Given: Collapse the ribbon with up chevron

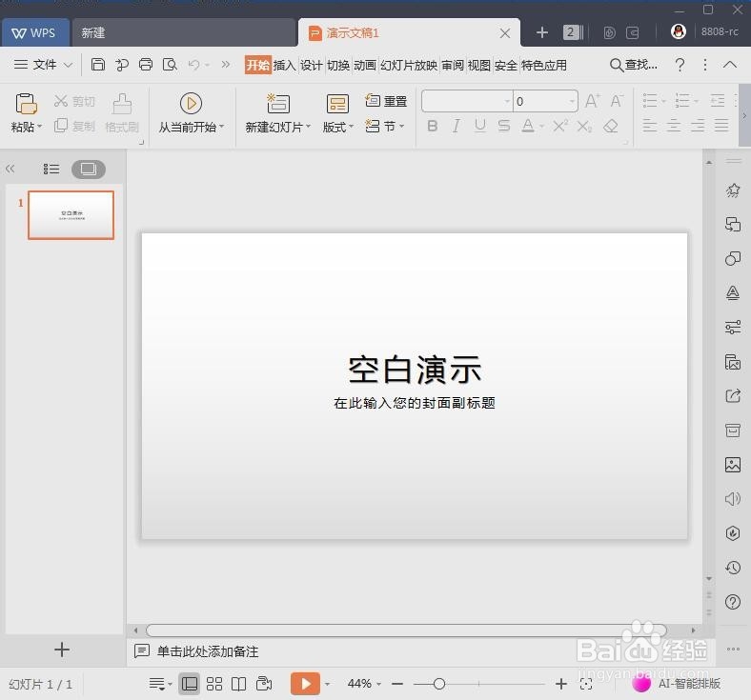Looking at the screenshot, I should tap(730, 64).
